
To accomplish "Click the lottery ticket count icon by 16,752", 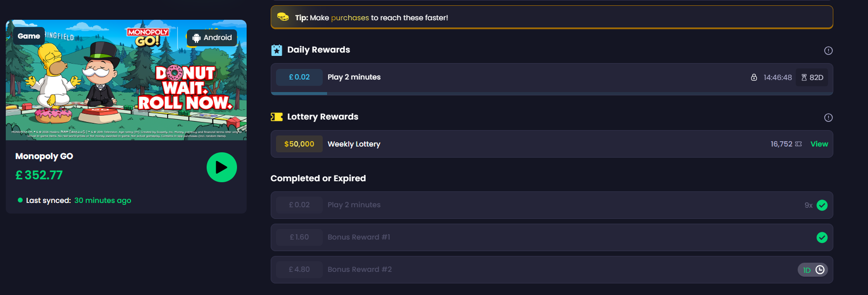I will pos(799,144).
